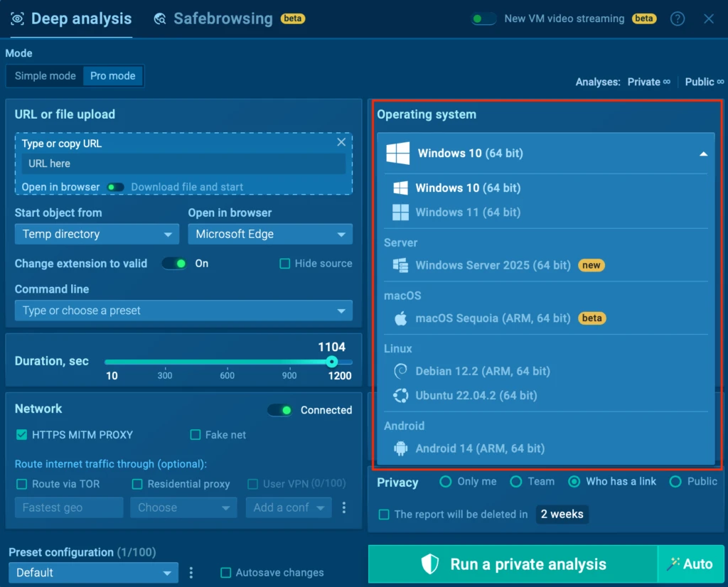The height and width of the screenshot is (587, 728).
Task: Open the 2 weeks deletion period selector
Action: click(562, 514)
